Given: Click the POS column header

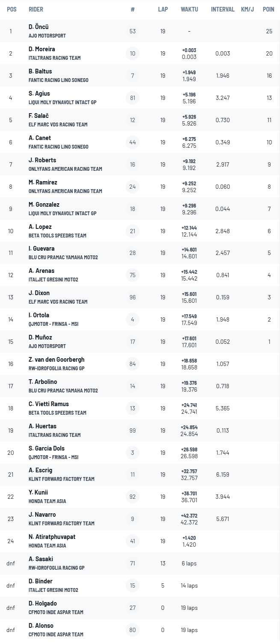Looking at the screenshot, I should 12,9.
